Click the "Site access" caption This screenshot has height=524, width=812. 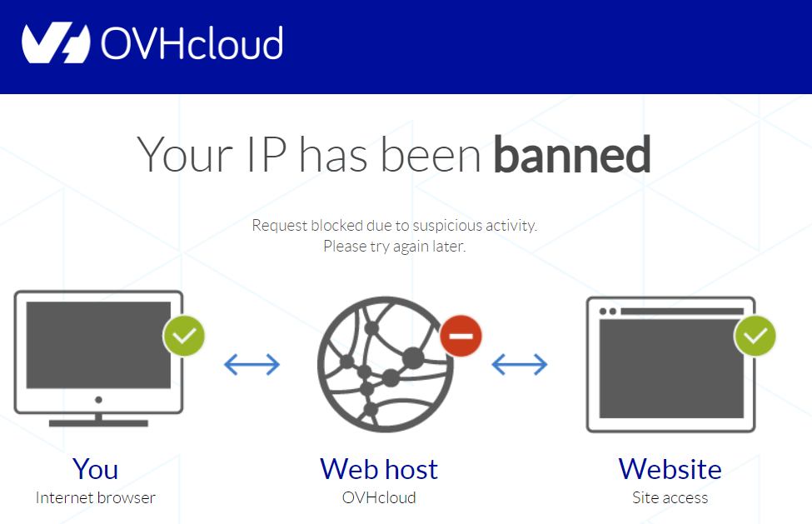click(670, 497)
